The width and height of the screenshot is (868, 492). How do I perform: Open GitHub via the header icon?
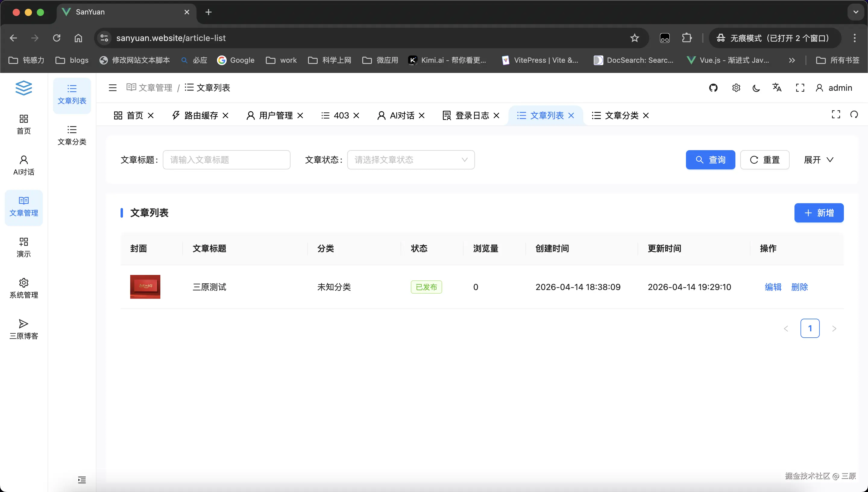click(713, 87)
